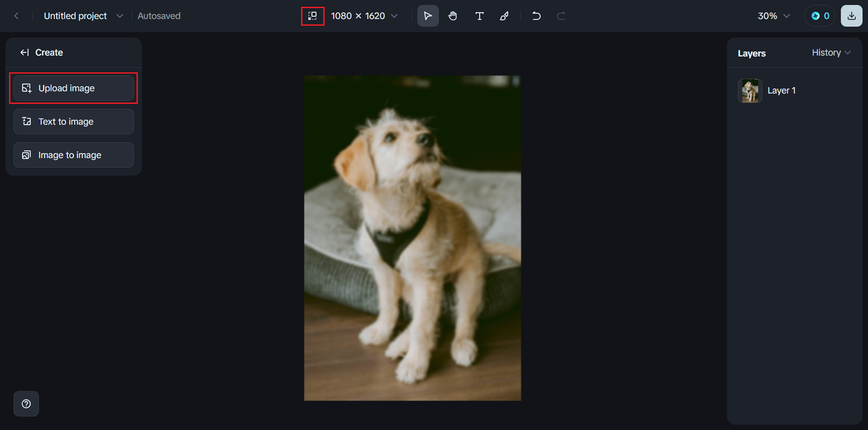Image resolution: width=868 pixels, height=430 pixels.
Task: Choose the Text tool
Action: click(479, 16)
